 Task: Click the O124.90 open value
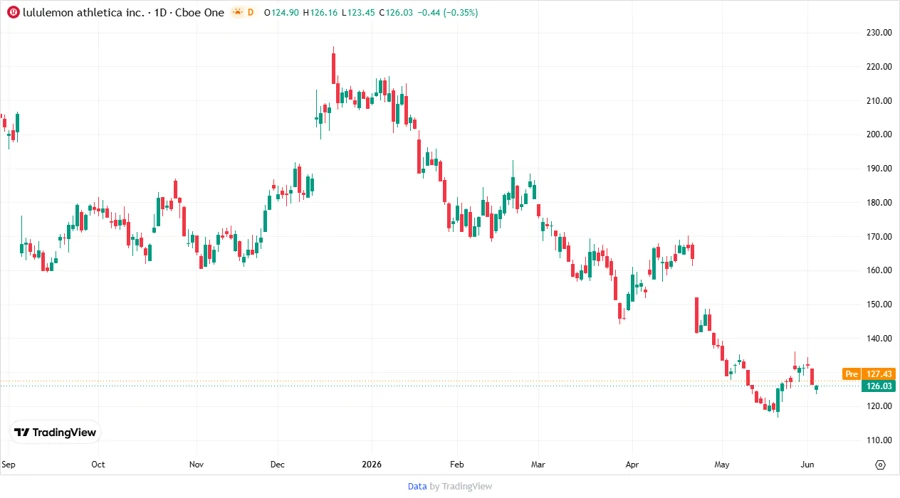(x=281, y=12)
